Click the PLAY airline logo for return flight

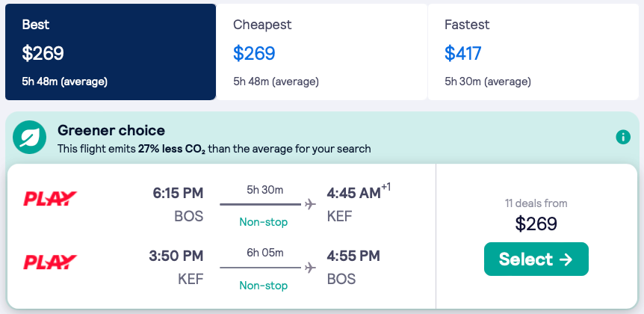click(51, 262)
